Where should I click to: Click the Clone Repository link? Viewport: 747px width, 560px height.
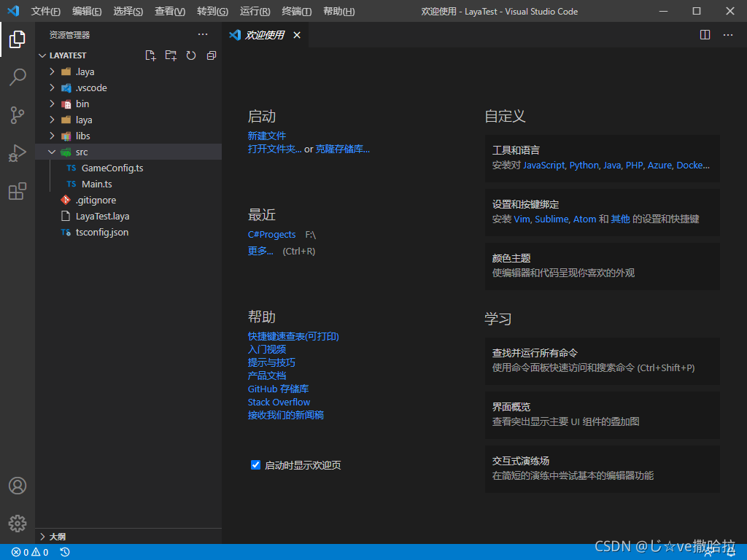[343, 149]
